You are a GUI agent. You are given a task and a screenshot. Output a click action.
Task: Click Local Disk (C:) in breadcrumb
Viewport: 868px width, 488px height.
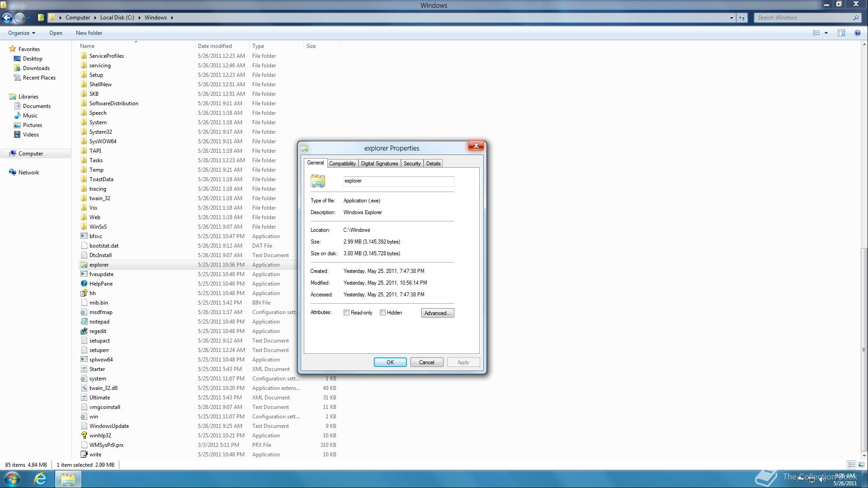click(117, 18)
